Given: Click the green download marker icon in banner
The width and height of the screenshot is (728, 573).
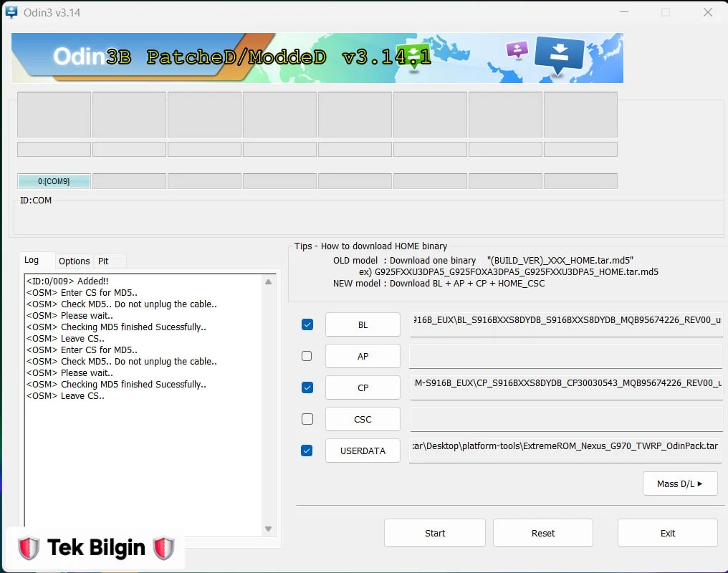Looking at the screenshot, I should (x=414, y=57).
